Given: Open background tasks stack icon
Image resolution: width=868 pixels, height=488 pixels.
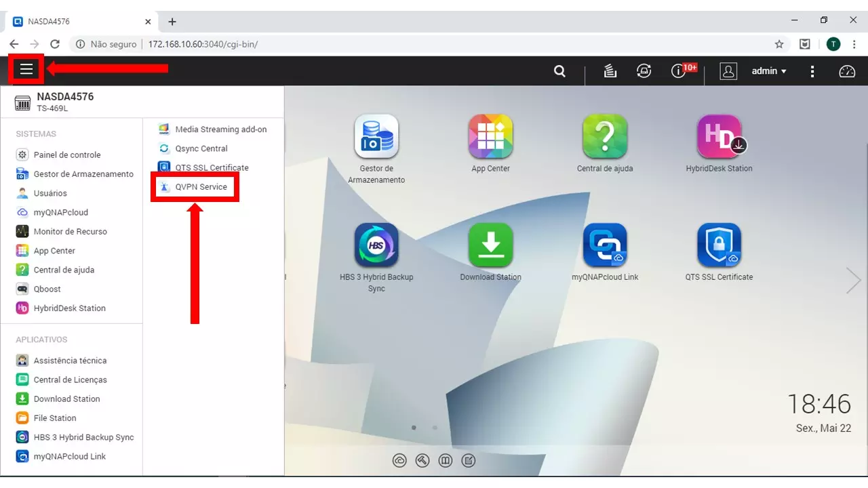Looking at the screenshot, I should [610, 71].
